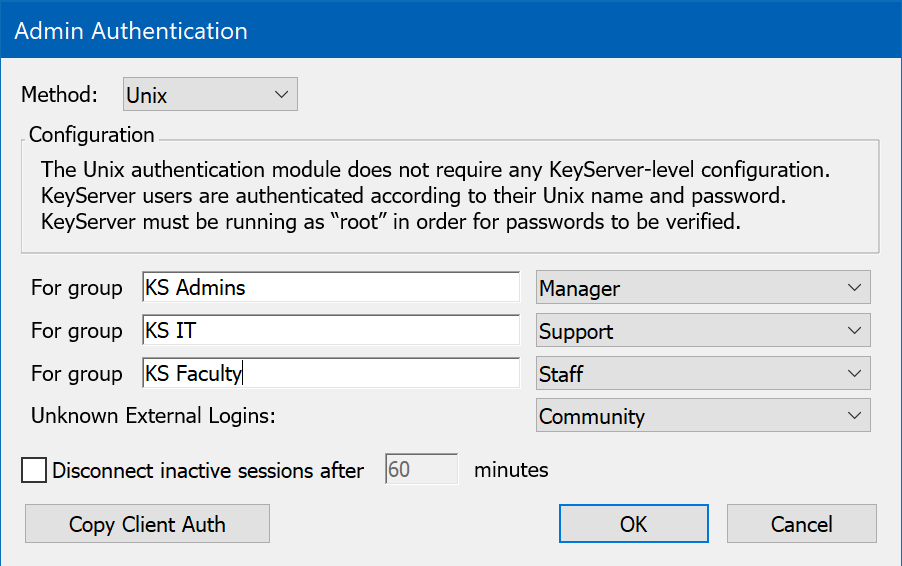Click the KS Admins group field
Viewport: 902px width, 566px height.
click(x=330, y=288)
